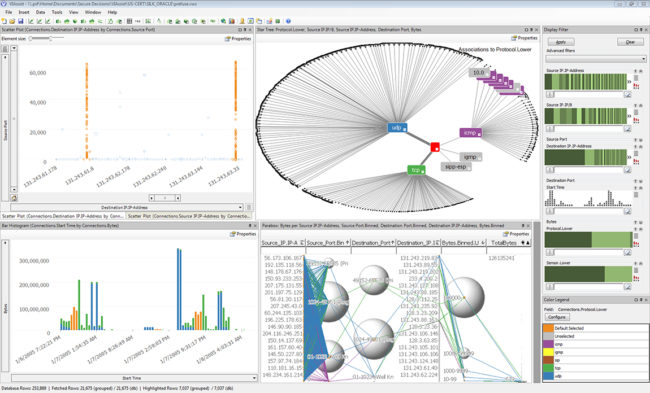Viewport: 650px width, 393px height.
Task: Open Properties in Scatter Plot panel
Action: pos(238,39)
